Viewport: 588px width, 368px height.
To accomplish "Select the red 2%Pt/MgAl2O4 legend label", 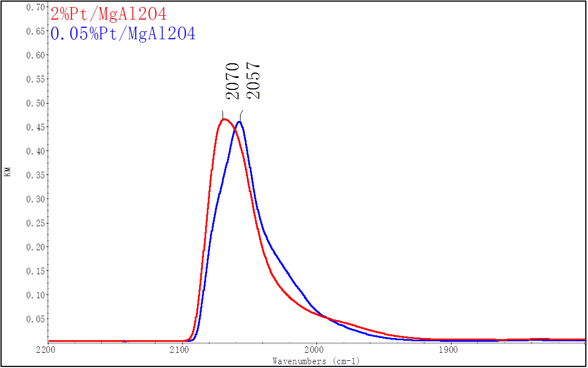I will point(108,14).
